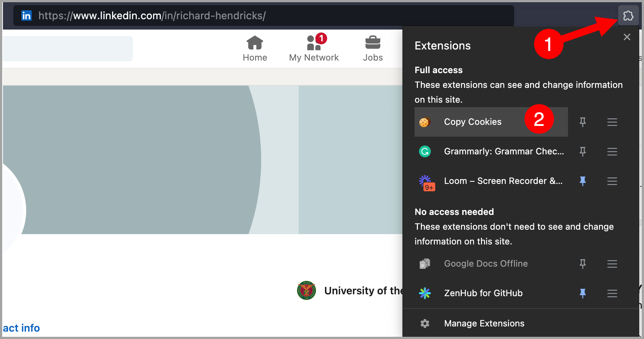Open more options for Copy Cookies
Viewport: 644px width, 339px height.
[x=612, y=122]
